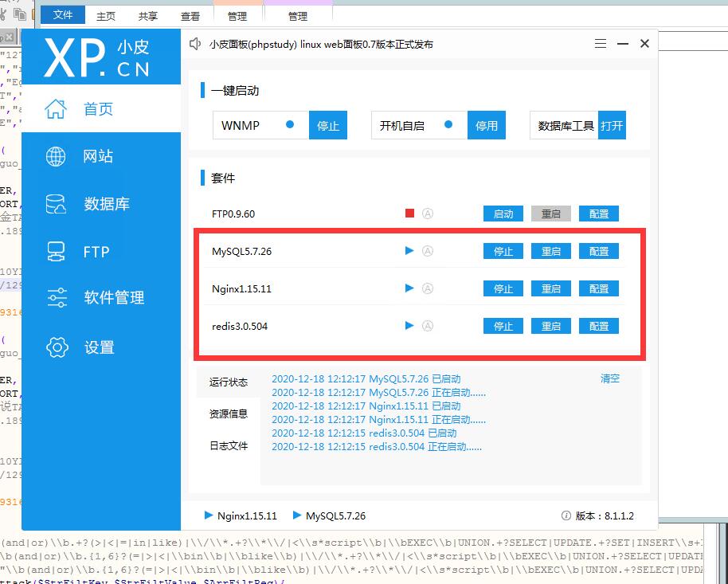This screenshot has width=728, height=584.
Task: Switch to the 日志文件 tab
Action: [229, 446]
